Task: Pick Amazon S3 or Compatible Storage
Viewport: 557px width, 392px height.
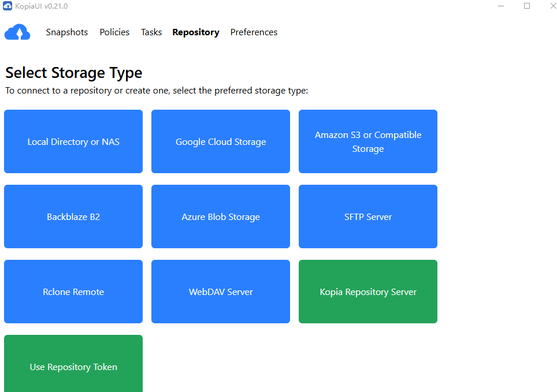Action: [x=368, y=141]
